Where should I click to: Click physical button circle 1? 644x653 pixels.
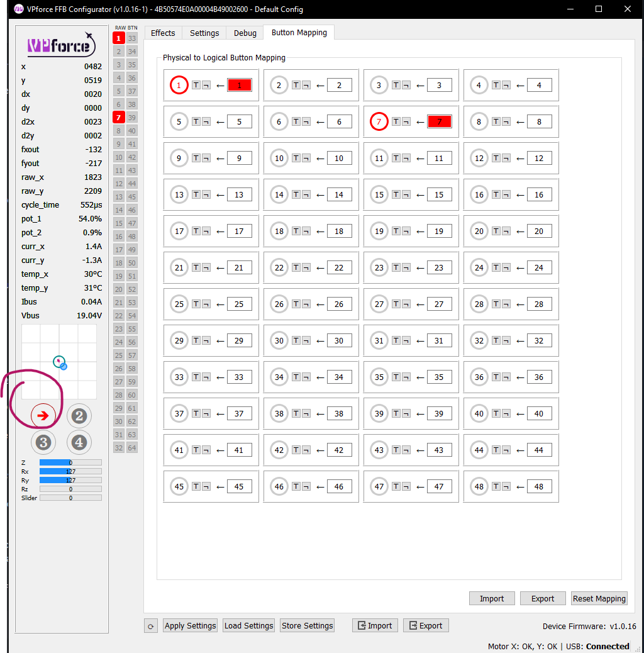[179, 86]
